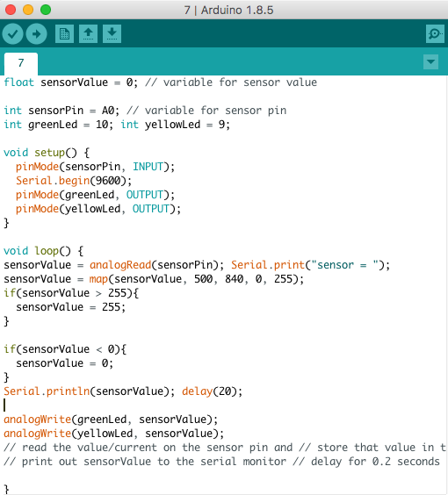The height and width of the screenshot is (495, 448).
Task: Click the 'analogWrite(greenLed, sensorValue)' line
Action: 111,420
